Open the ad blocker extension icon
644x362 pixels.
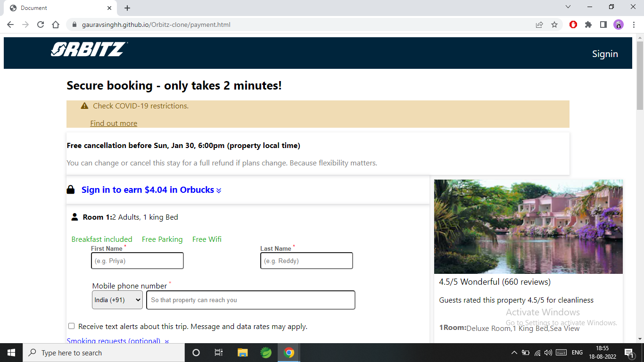573,25
